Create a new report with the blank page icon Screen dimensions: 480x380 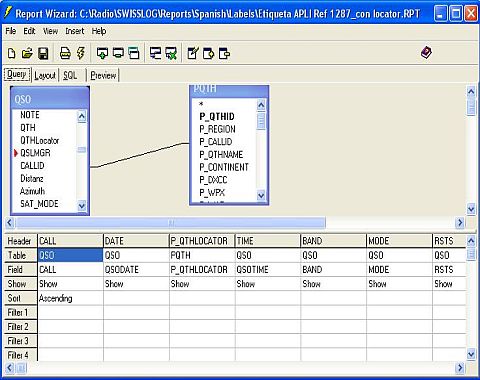[x=12, y=53]
